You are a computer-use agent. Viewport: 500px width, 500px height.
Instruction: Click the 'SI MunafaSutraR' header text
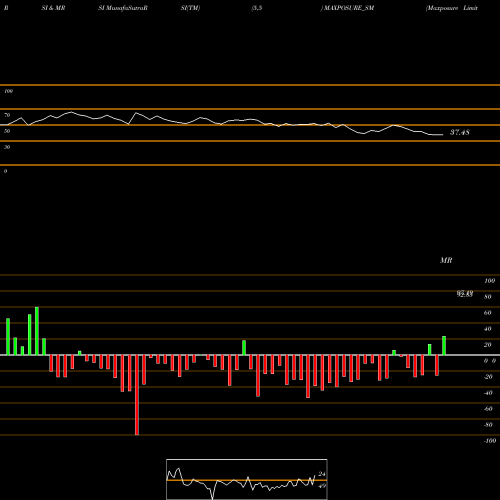point(123,8)
